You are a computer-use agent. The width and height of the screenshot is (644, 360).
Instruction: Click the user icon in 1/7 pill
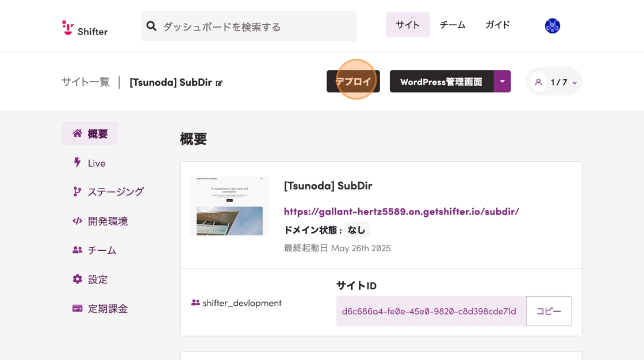click(538, 82)
